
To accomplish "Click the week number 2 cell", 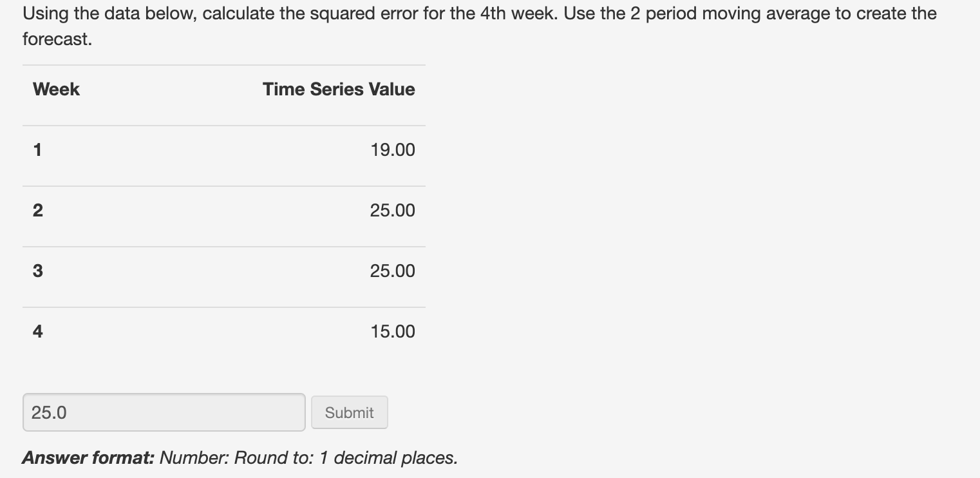I will click(37, 210).
